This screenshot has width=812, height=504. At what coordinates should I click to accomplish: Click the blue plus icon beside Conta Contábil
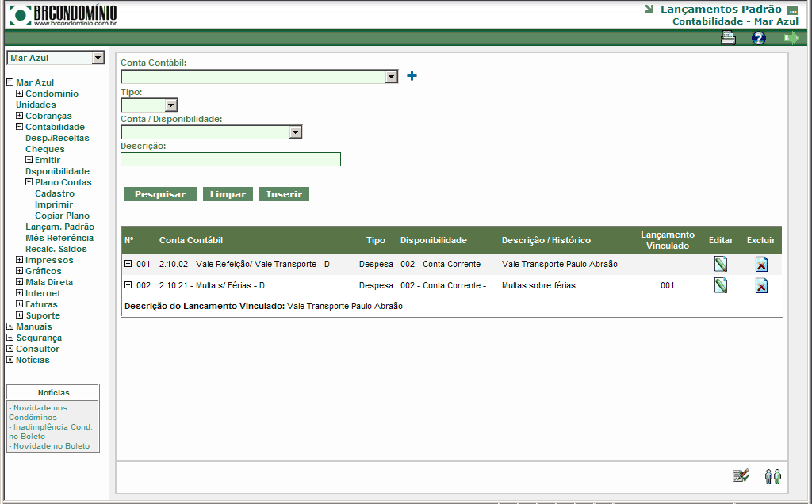(x=412, y=76)
